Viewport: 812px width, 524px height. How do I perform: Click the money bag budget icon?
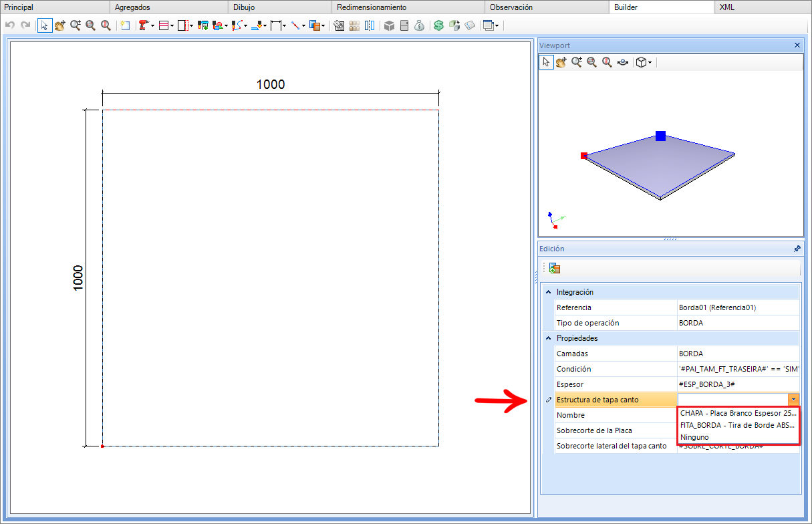pos(419,25)
